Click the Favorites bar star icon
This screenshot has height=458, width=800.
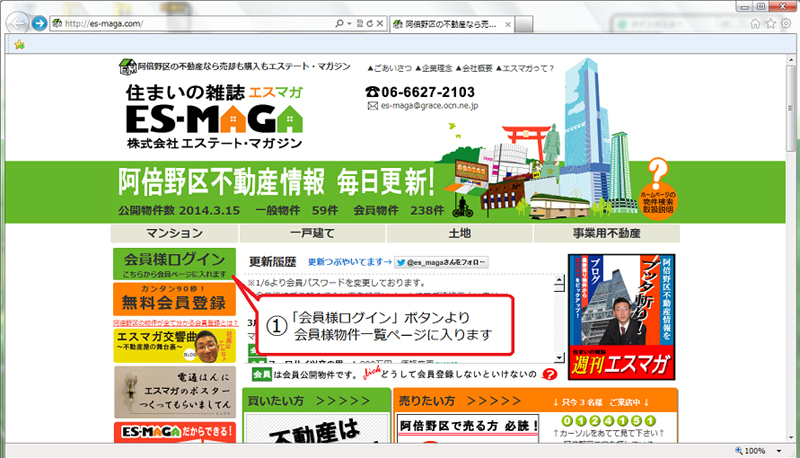coord(19,44)
